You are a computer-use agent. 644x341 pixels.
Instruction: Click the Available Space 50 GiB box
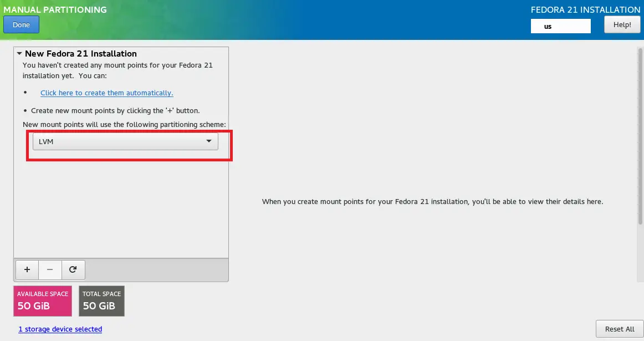coord(43,301)
